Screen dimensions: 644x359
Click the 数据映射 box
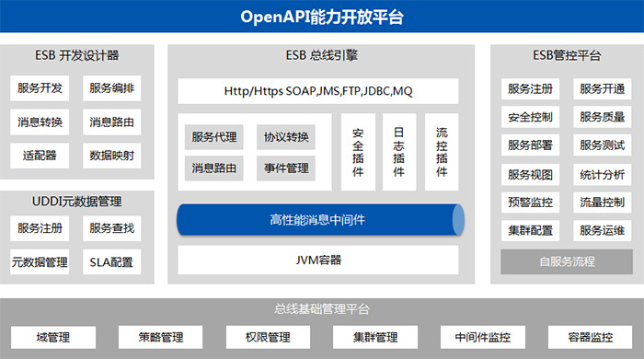[111, 156]
